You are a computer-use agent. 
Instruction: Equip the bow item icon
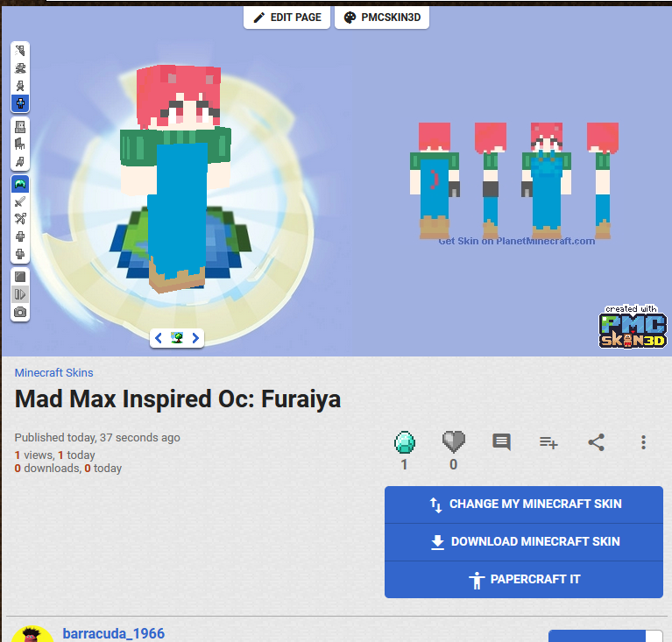(20, 219)
